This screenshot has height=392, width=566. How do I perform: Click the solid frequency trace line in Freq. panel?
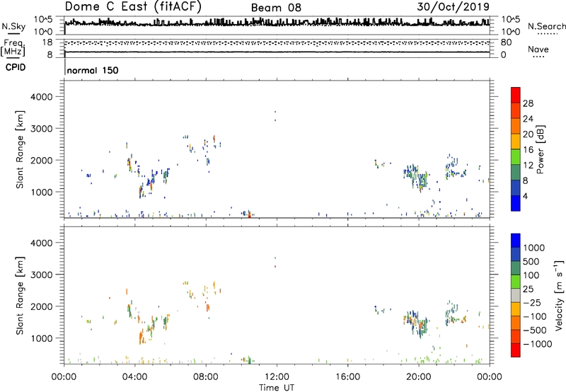point(277,52)
